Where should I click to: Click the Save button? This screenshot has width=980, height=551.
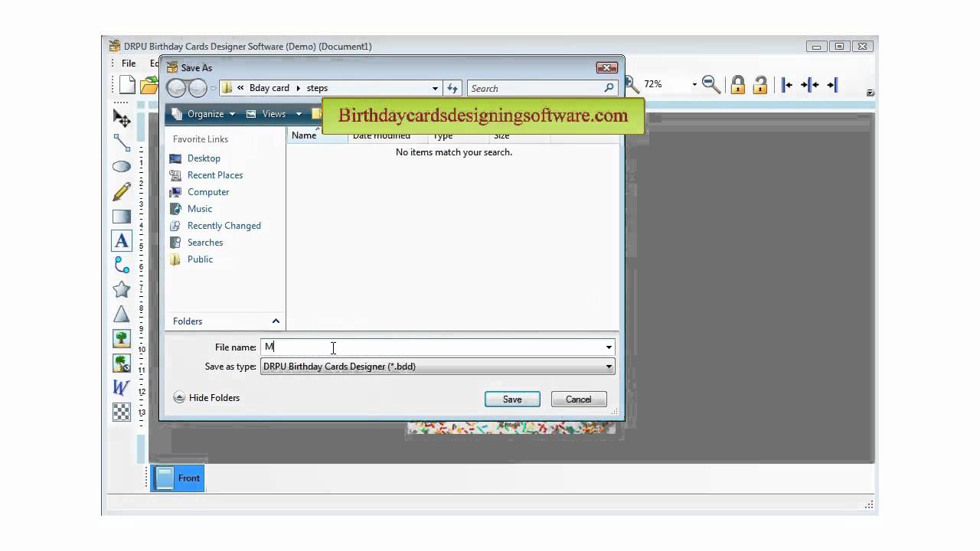pyautogui.click(x=512, y=399)
